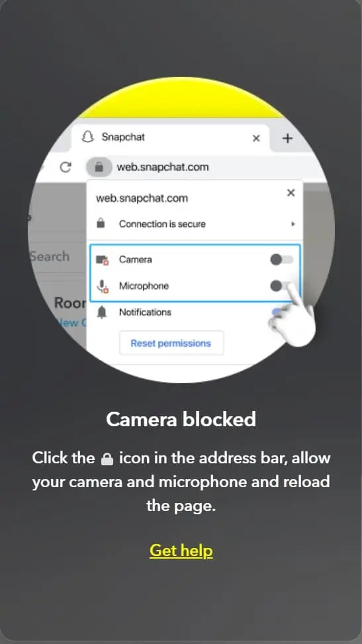Enable the Microphone permission switch
Screen dimensions: 362x644
[281, 286]
